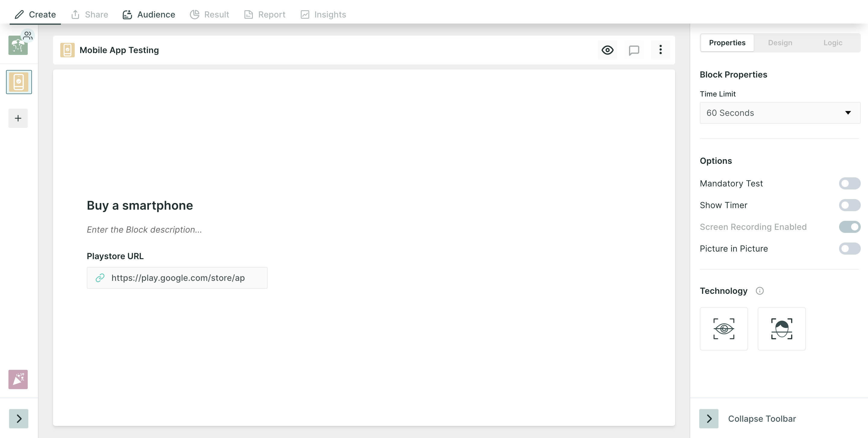Click the Mobile App Testing header icon
The width and height of the screenshot is (868, 438).
68,50
